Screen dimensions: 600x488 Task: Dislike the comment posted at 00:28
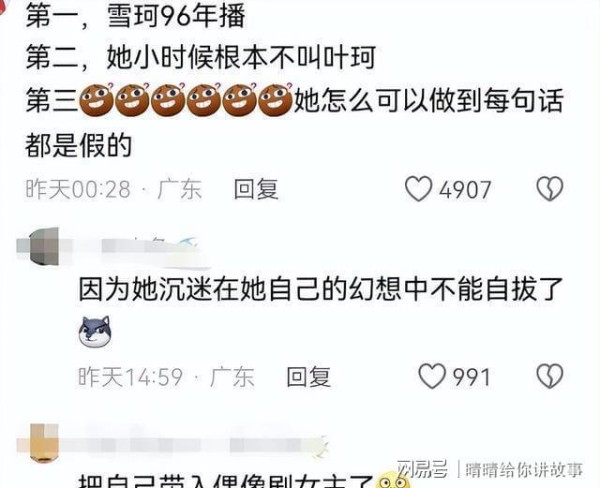(550, 189)
